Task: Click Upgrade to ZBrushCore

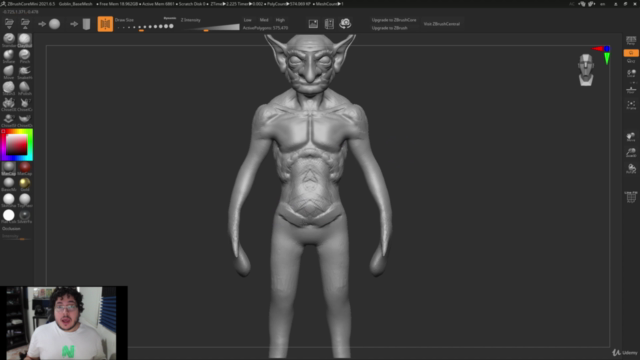Action: (394, 20)
